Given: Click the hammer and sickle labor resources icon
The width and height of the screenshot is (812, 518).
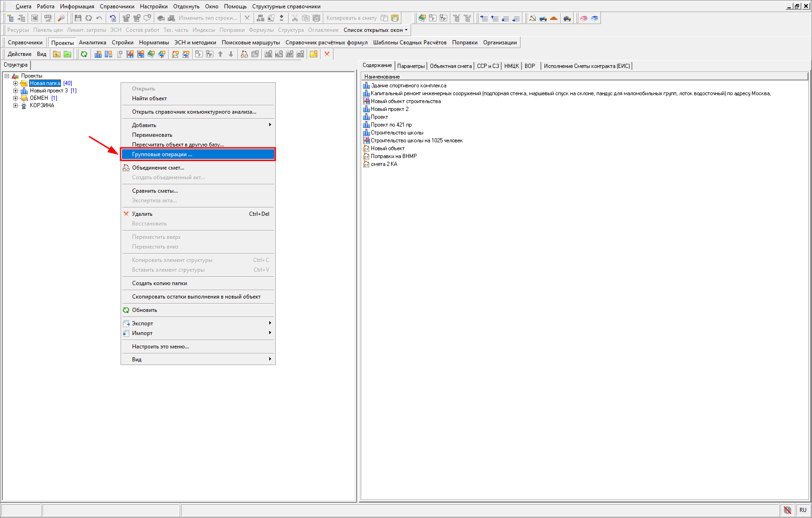Looking at the screenshot, I should 533,18.
